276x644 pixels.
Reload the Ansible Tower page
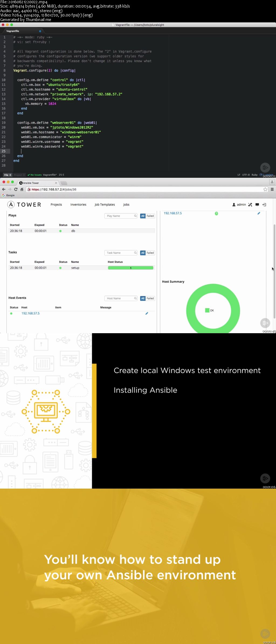16,189
